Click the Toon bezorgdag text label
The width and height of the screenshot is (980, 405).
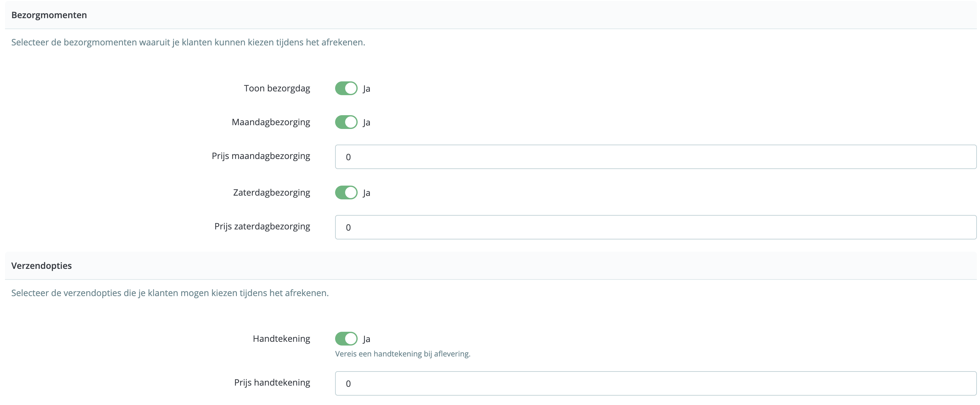(277, 88)
